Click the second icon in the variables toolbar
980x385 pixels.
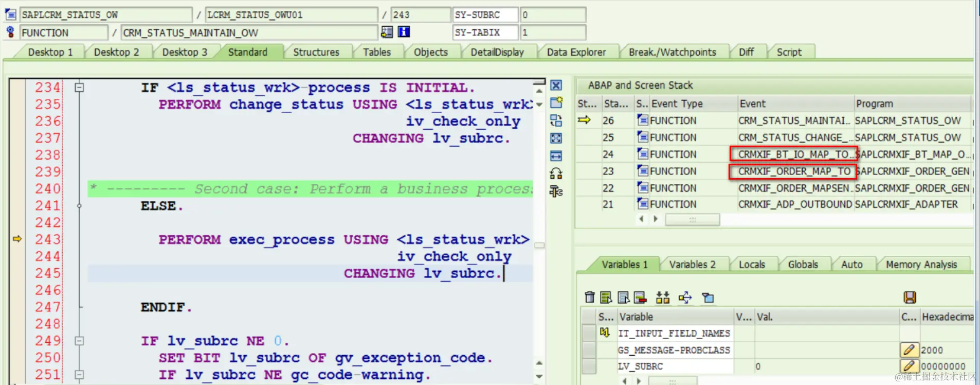pyautogui.click(x=606, y=297)
